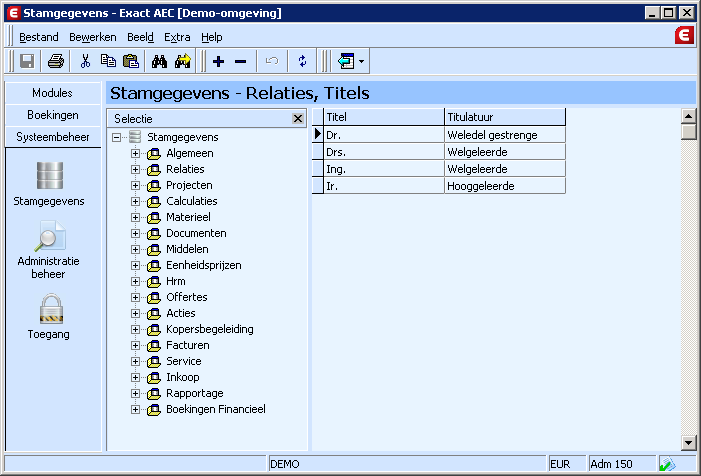Click the Facturen folder icon in tree
701x476 pixels.
pos(154,345)
